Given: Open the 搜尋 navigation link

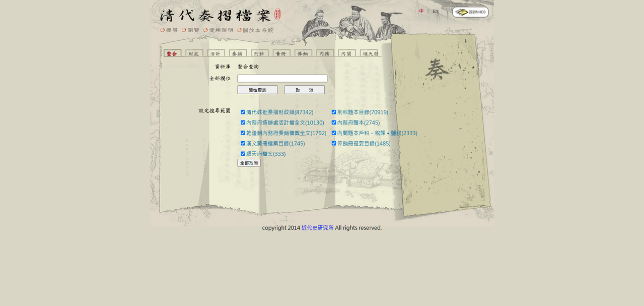Looking at the screenshot, I should tap(169, 30).
